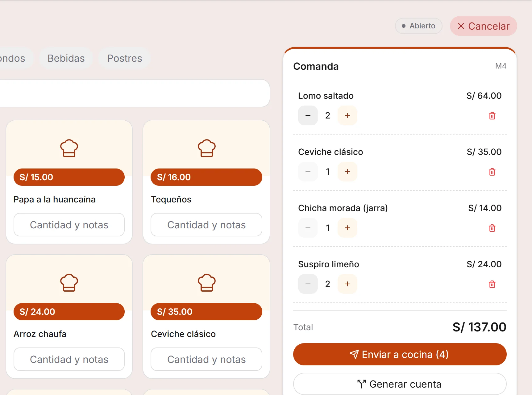Click Tequeños dish name
This screenshot has width=532, height=395.
tap(171, 199)
